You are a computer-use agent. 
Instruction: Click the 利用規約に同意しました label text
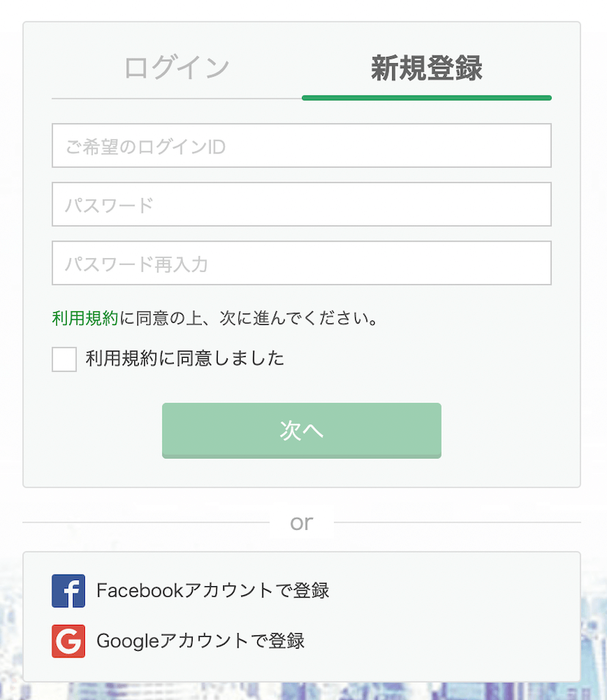[x=184, y=358]
